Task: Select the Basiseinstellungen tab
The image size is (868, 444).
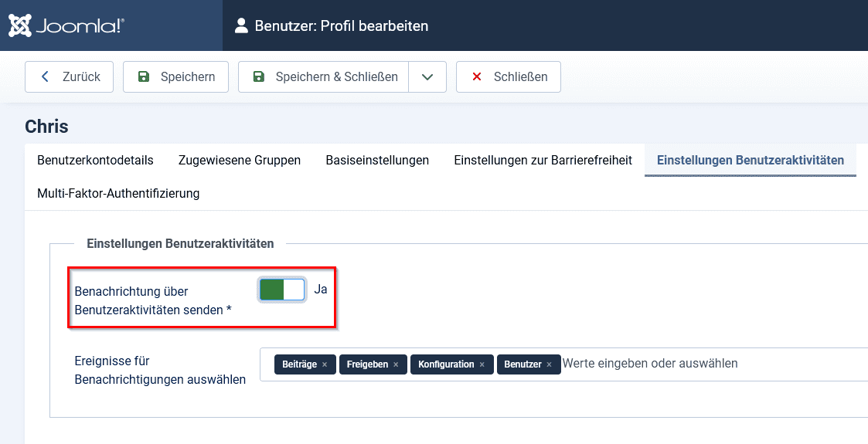Action: (377, 161)
